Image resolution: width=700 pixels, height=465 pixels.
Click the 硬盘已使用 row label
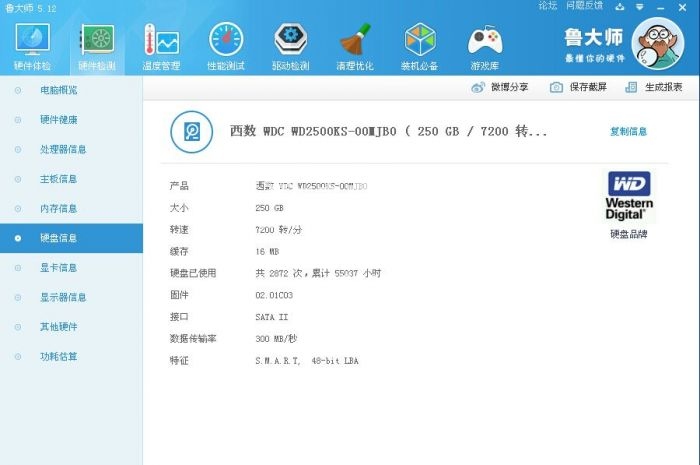tap(193, 273)
